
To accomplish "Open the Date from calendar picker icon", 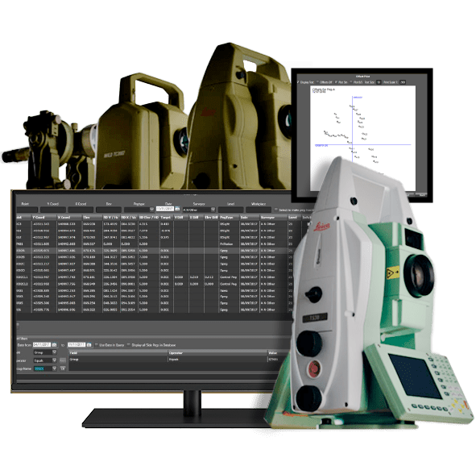I will (x=54, y=345).
